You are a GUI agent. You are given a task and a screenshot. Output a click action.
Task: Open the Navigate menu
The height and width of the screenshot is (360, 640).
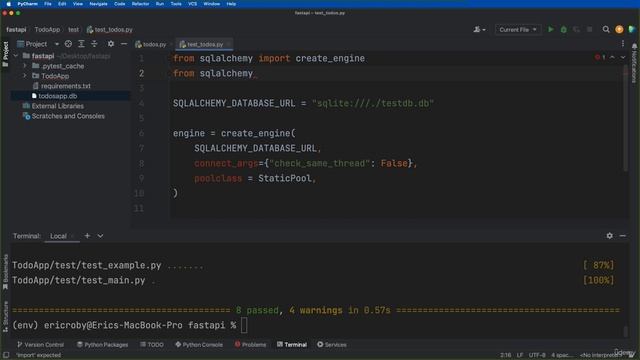(x=98, y=4)
